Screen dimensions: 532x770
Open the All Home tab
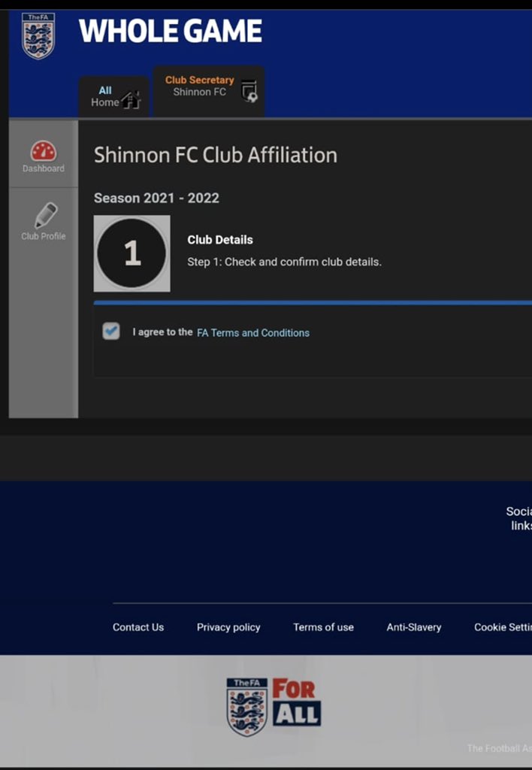114,96
